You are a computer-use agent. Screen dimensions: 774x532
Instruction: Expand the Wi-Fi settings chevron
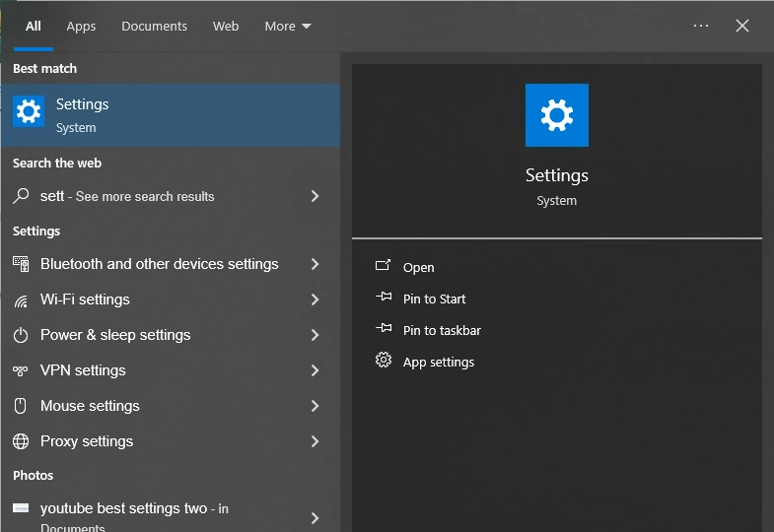pyautogui.click(x=315, y=299)
